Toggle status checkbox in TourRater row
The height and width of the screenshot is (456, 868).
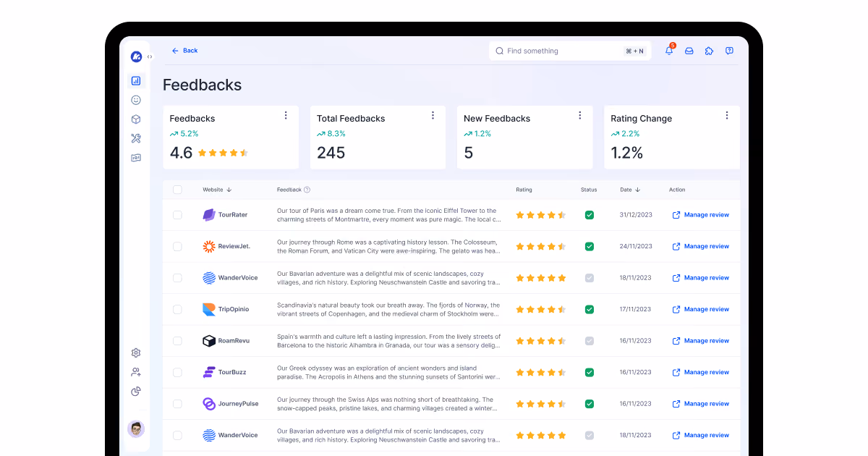tap(590, 215)
